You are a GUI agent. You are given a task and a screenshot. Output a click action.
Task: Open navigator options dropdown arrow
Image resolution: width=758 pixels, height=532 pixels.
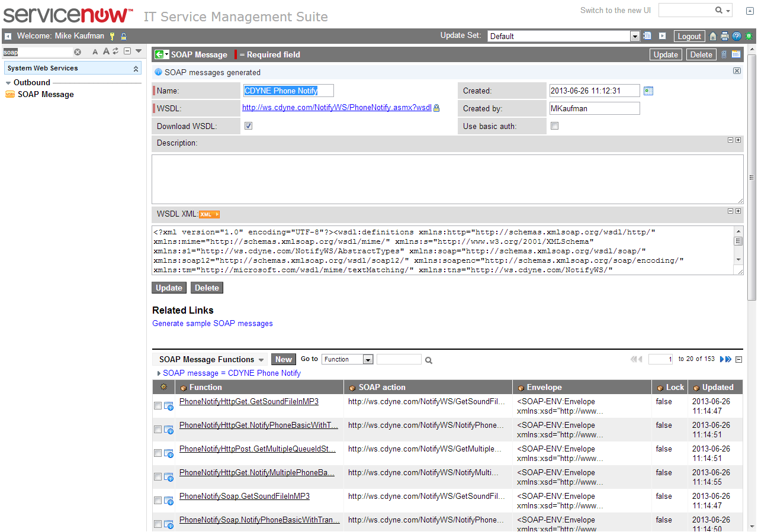(139, 51)
